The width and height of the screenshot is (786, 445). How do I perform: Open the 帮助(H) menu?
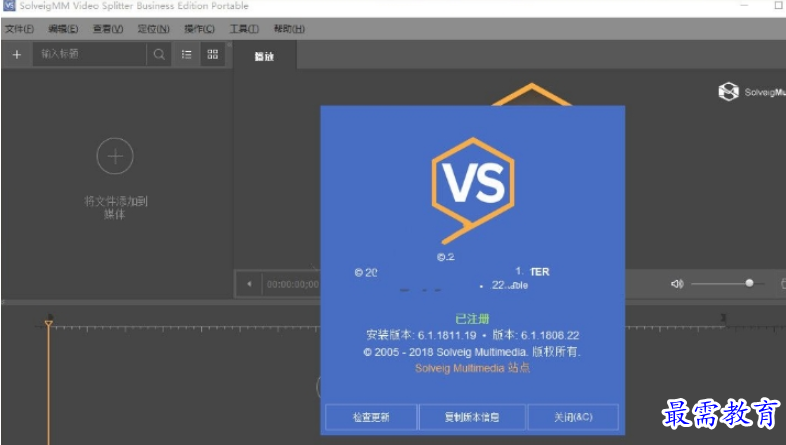(x=289, y=29)
